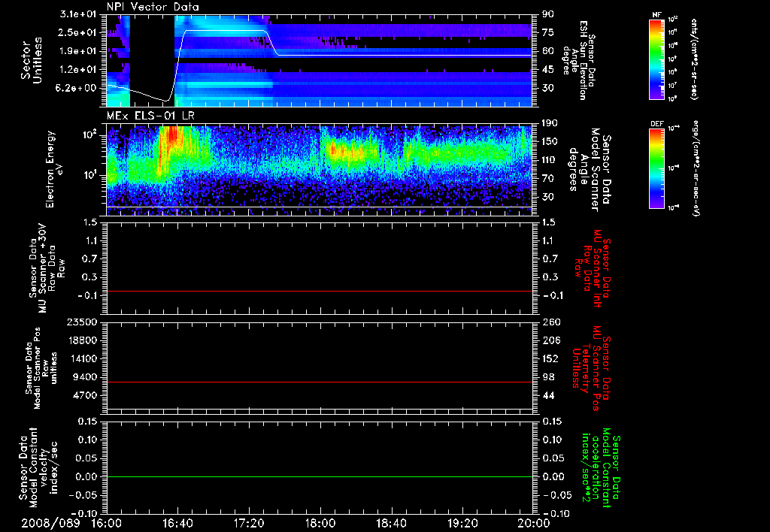The height and width of the screenshot is (532, 770).
Task: Click the 75 degree elevation tick value
Action: click(x=547, y=32)
